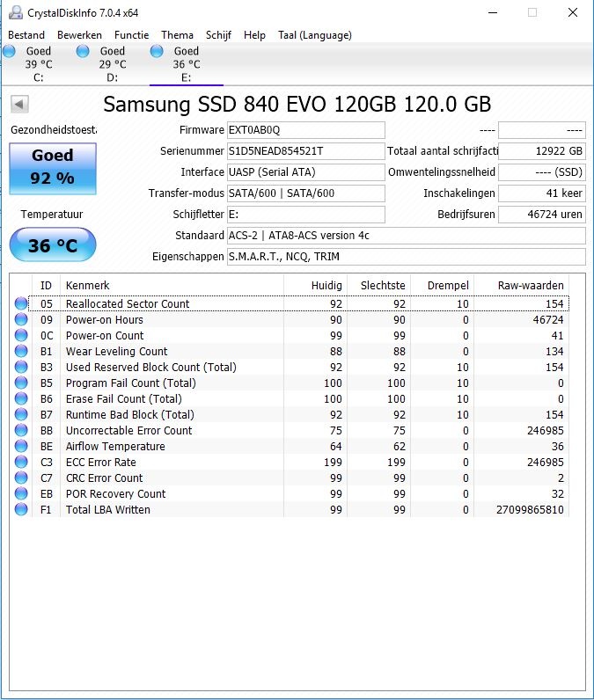594x700 pixels.
Task: Open the Functie menu
Action: (x=131, y=35)
